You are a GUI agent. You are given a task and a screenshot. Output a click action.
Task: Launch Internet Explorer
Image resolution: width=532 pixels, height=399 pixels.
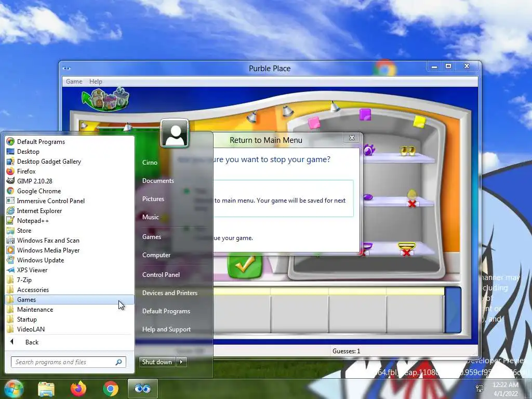70,210
